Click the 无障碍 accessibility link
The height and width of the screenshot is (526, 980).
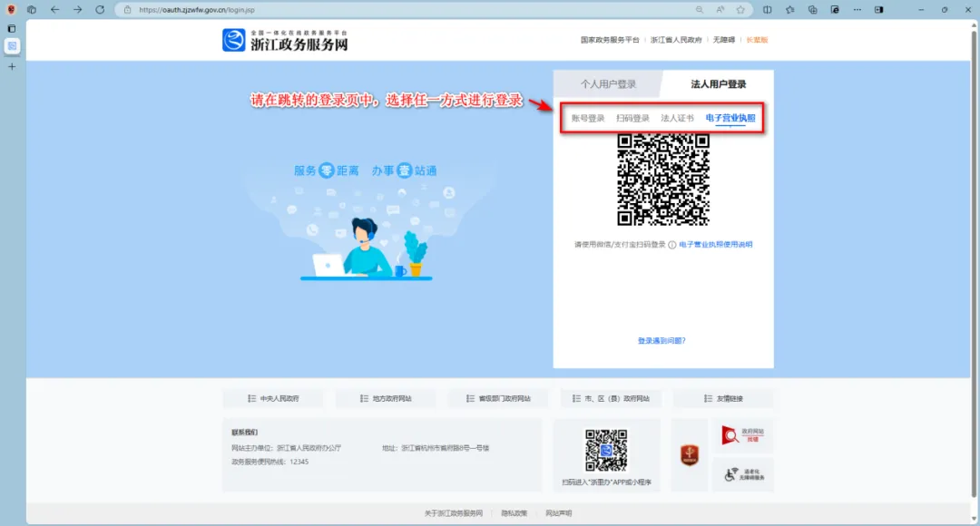point(724,40)
